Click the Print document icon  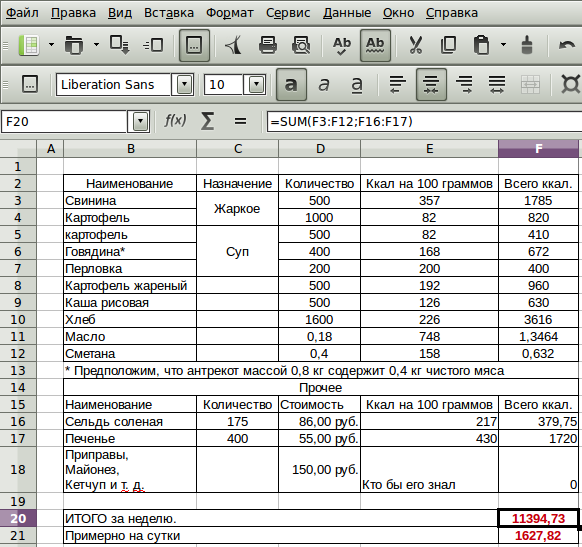[x=268, y=45]
